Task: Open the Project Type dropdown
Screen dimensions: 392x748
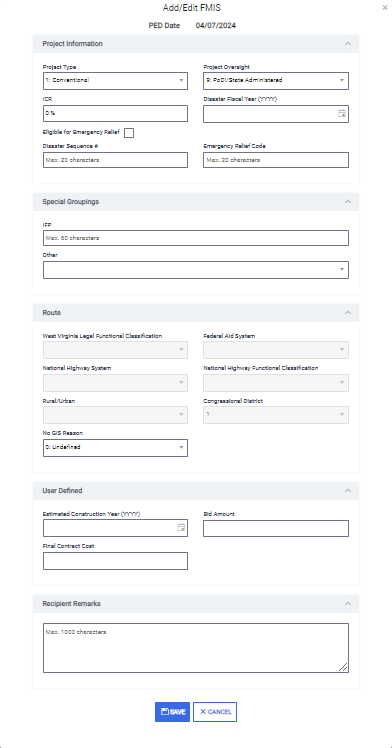Action: pyautogui.click(x=115, y=81)
